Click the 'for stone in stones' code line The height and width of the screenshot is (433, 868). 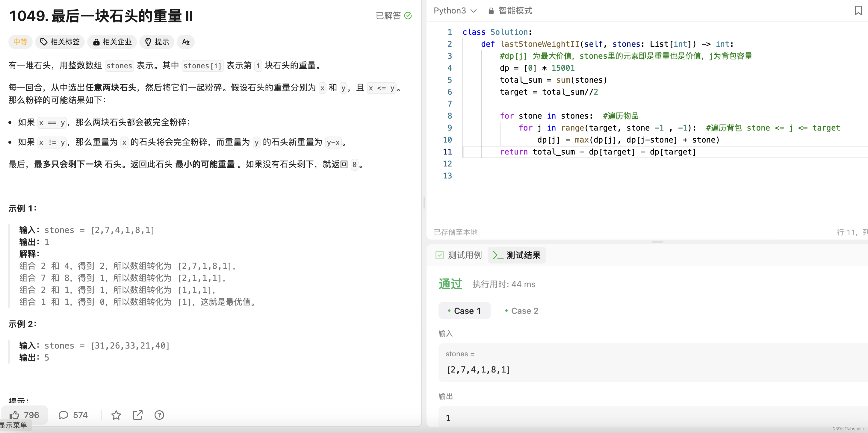point(569,116)
